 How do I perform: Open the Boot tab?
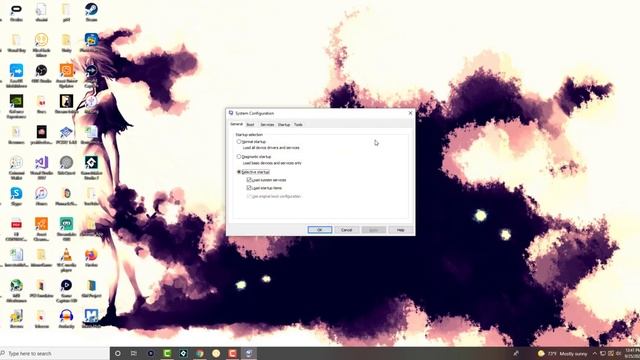click(x=250, y=125)
